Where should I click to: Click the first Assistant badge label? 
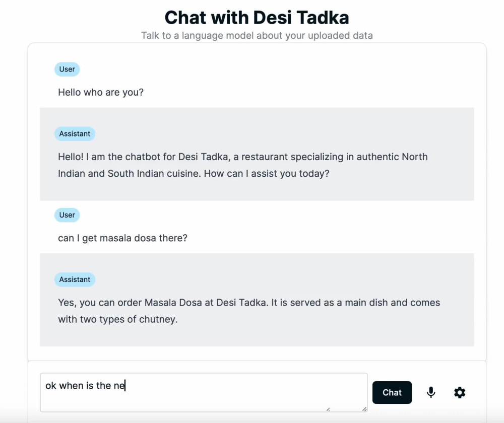75,133
